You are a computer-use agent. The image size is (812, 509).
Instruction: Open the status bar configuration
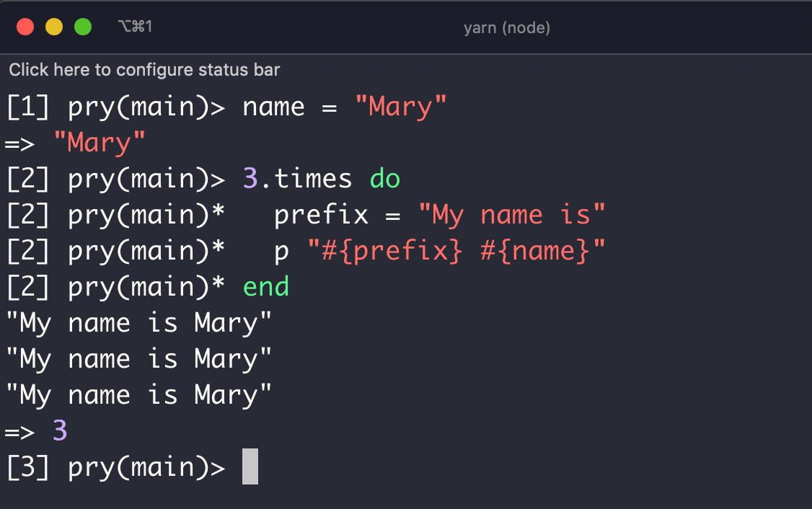tap(144, 69)
